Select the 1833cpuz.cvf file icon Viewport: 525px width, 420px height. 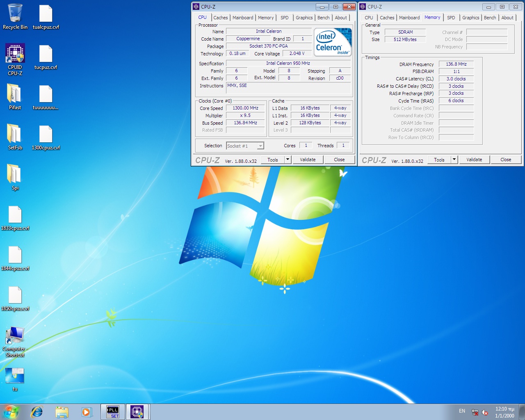click(15, 217)
